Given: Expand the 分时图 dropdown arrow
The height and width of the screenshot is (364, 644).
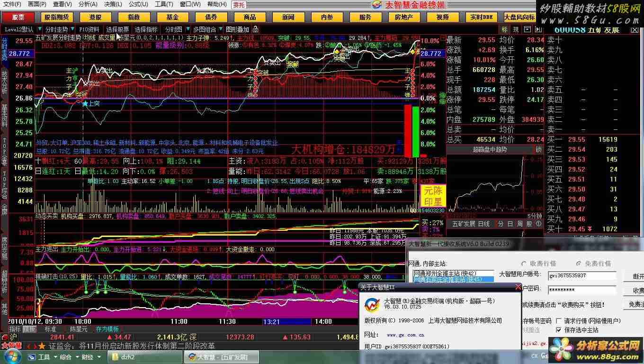Looking at the screenshot, I should pos(188,29).
